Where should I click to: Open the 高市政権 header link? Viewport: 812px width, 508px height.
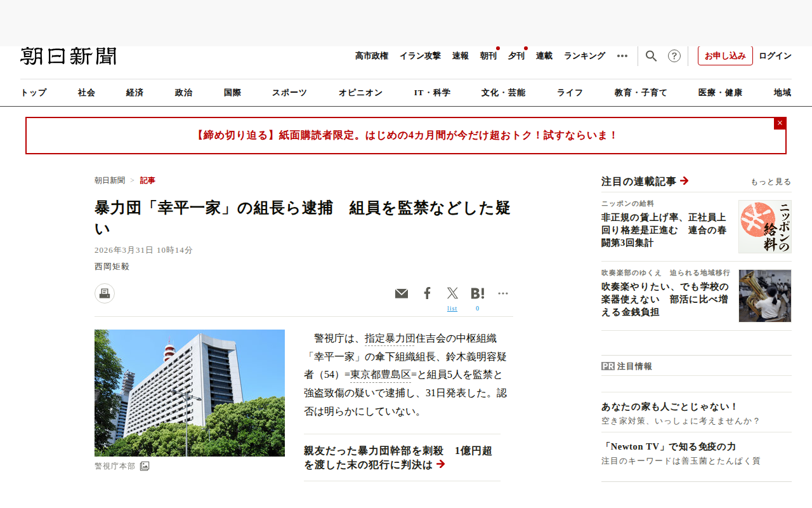[372, 56]
